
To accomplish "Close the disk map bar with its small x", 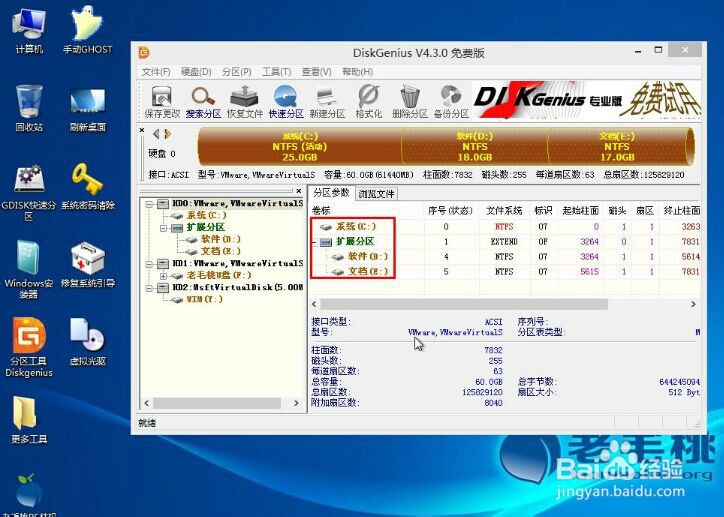I will click(142, 130).
